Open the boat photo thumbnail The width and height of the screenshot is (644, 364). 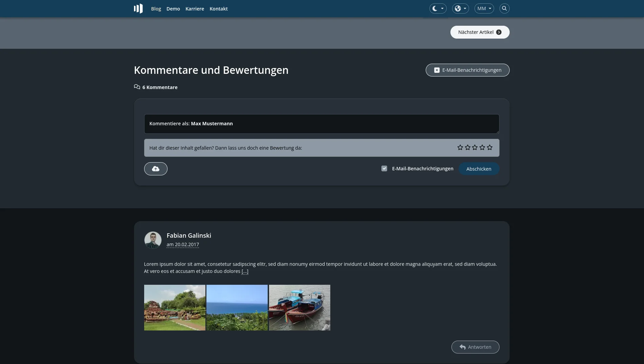pos(299,307)
